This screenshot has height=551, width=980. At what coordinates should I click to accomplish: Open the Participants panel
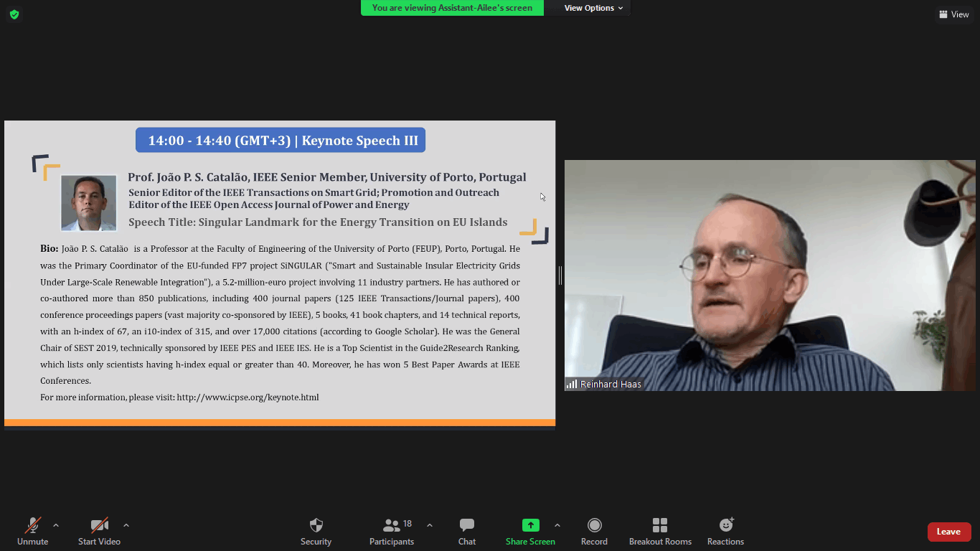[392, 532]
